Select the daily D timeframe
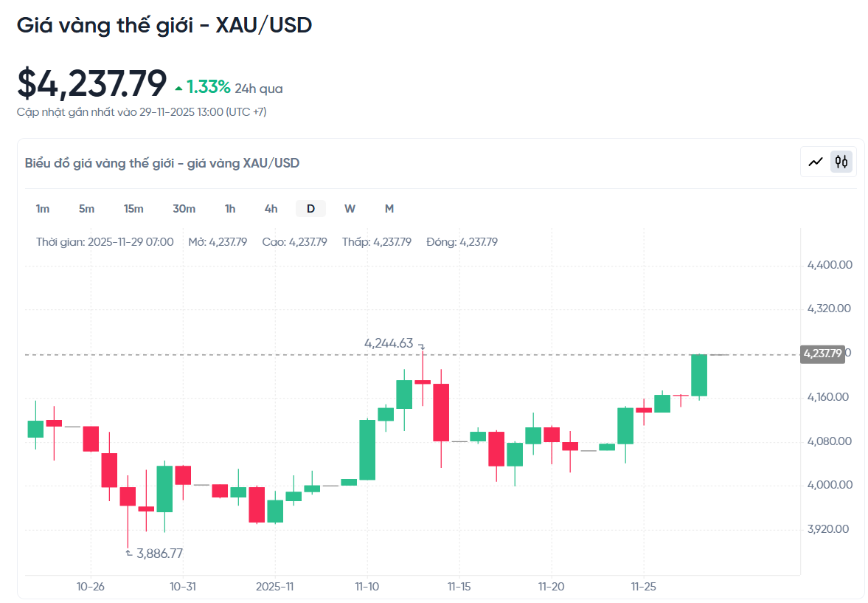The width and height of the screenshot is (868, 603). click(310, 209)
